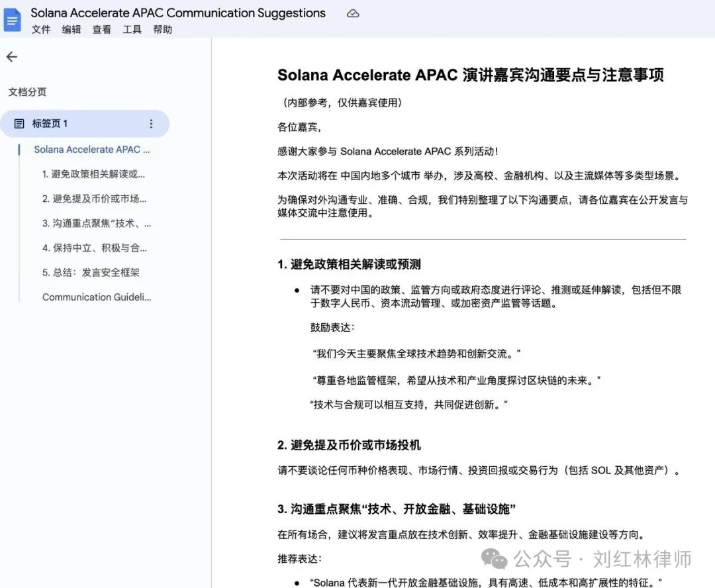Jump to heading 1. 避免政策相关解读
Screen dimensions: 715x588
click(x=92, y=173)
